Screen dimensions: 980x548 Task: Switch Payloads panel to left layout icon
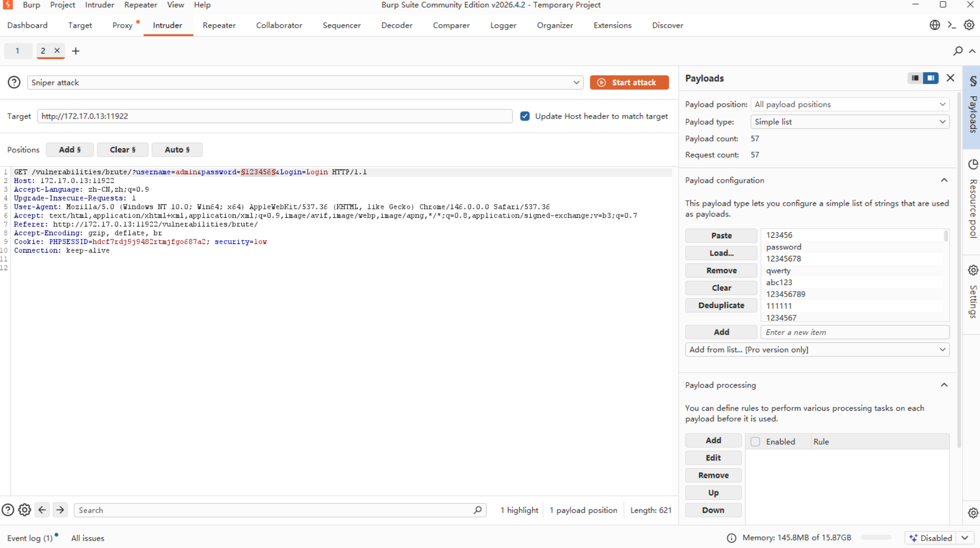coord(915,78)
